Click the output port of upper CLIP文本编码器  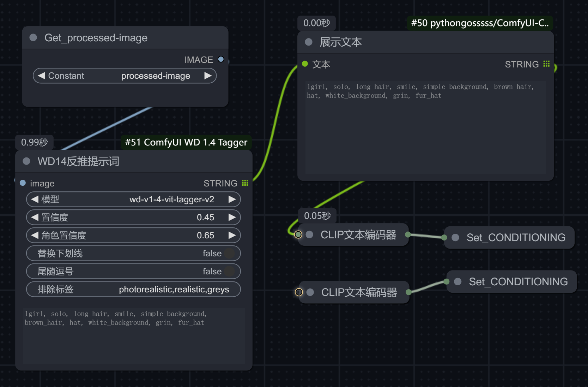tap(408, 234)
